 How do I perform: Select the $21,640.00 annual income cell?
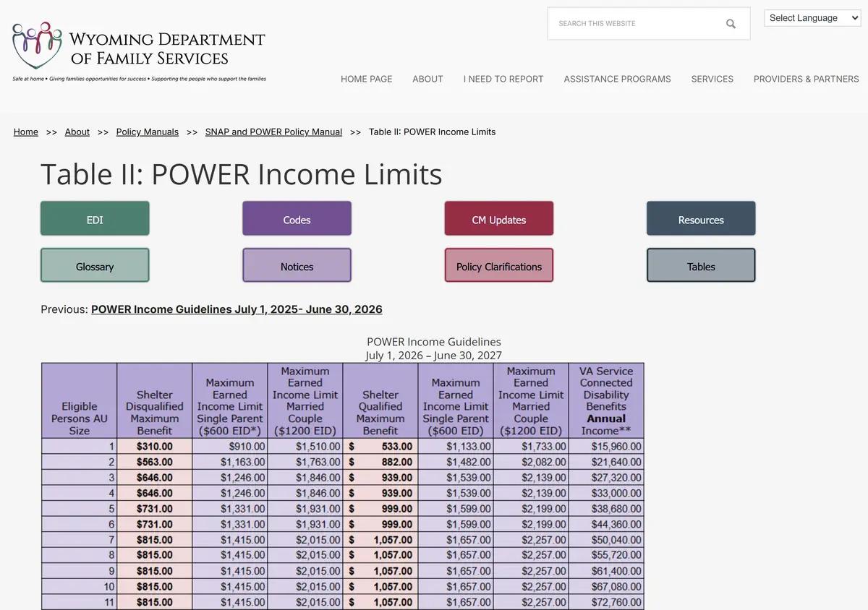[x=606, y=462]
